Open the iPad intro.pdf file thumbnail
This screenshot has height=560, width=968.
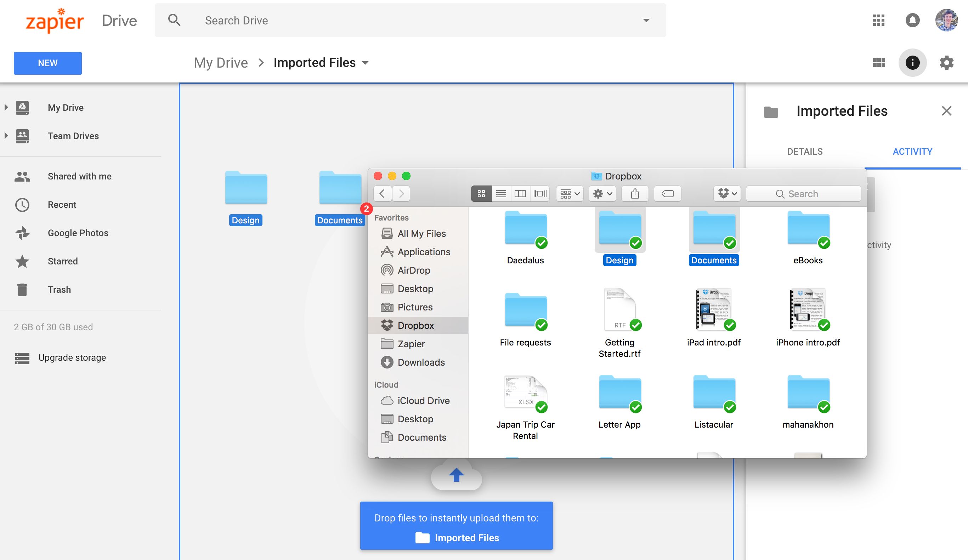(x=713, y=309)
